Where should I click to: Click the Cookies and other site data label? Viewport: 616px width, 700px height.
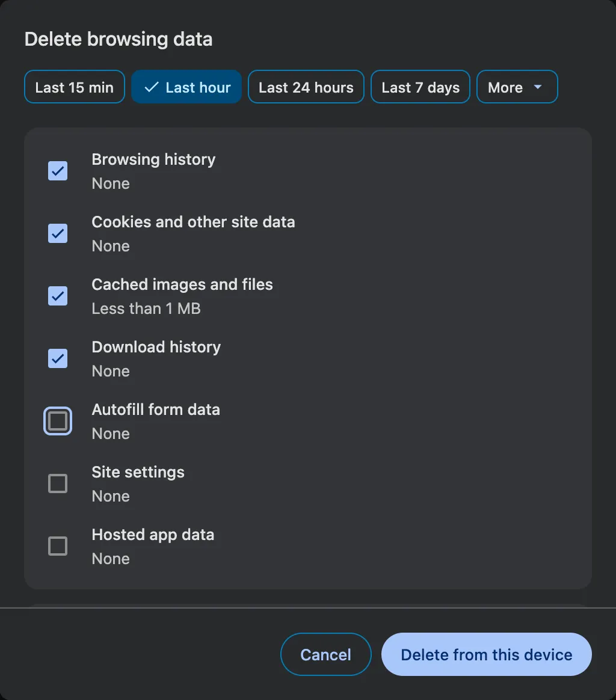point(194,222)
